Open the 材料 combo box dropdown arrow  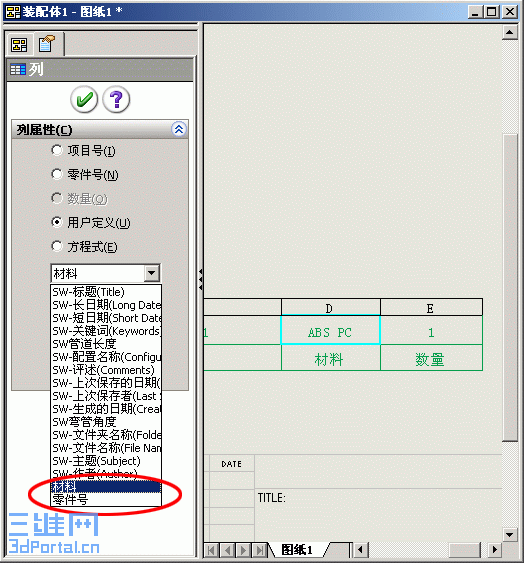(152, 274)
